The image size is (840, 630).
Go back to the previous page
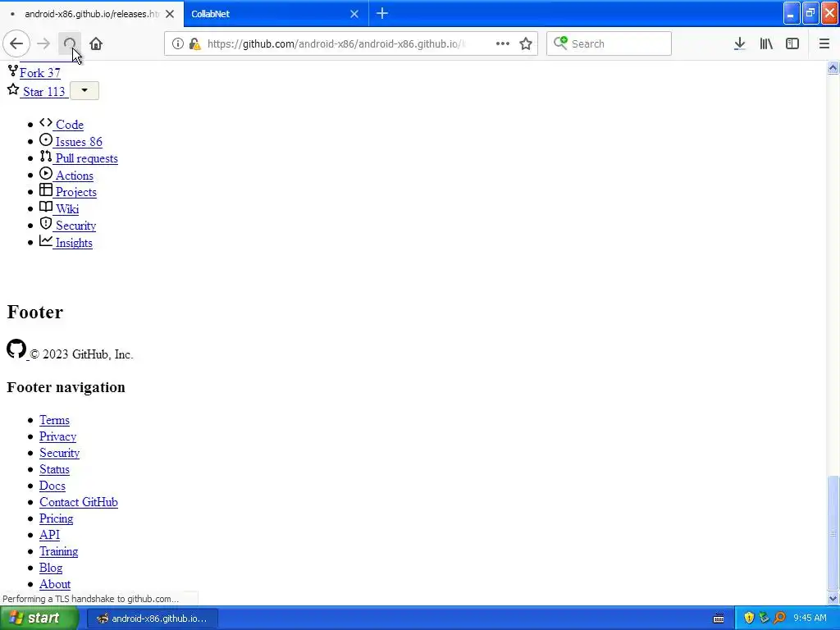(x=16, y=43)
